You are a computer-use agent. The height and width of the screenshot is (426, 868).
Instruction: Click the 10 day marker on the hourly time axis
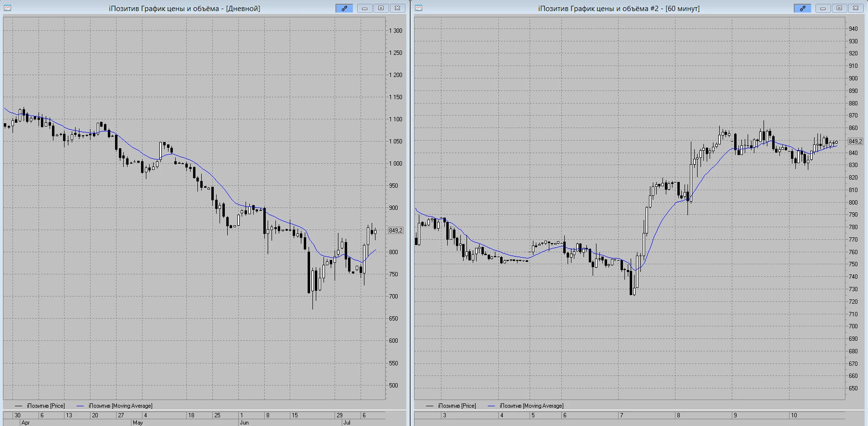pyautogui.click(x=794, y=415)
